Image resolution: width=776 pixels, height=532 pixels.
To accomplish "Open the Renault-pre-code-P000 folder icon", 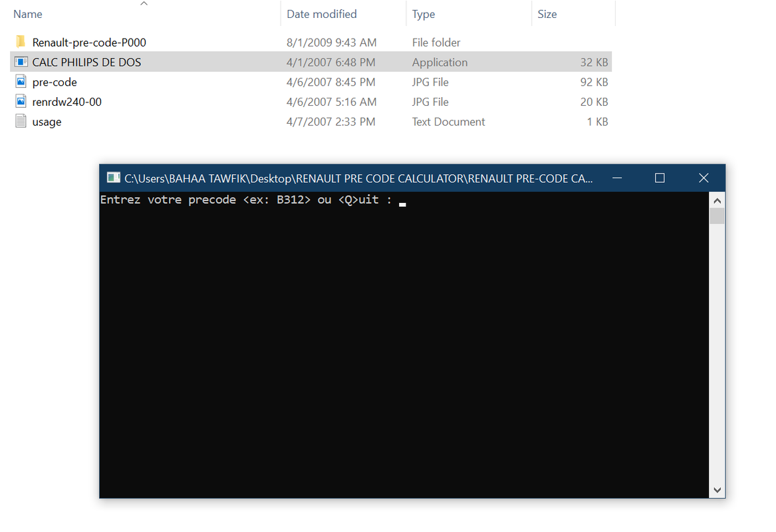I will tap(21, 42).
